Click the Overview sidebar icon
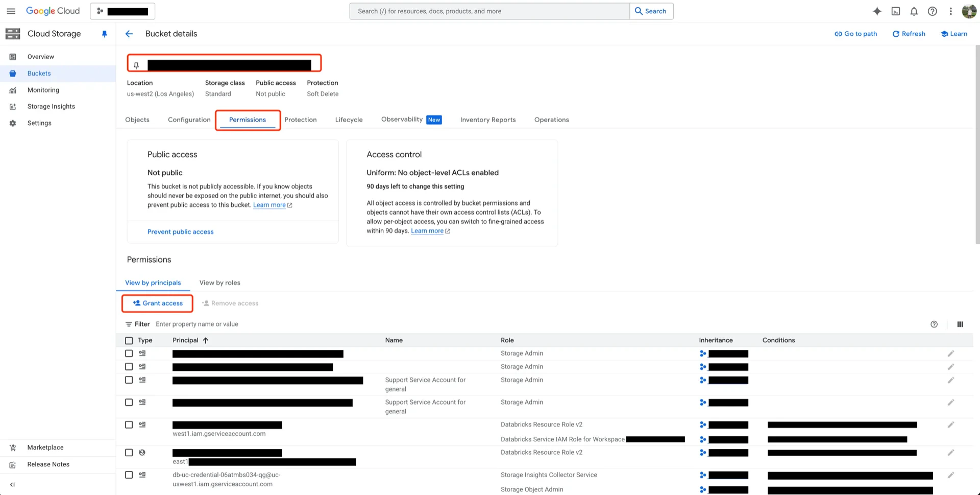This screenshot has height=495, width=980. coord(13,57)
